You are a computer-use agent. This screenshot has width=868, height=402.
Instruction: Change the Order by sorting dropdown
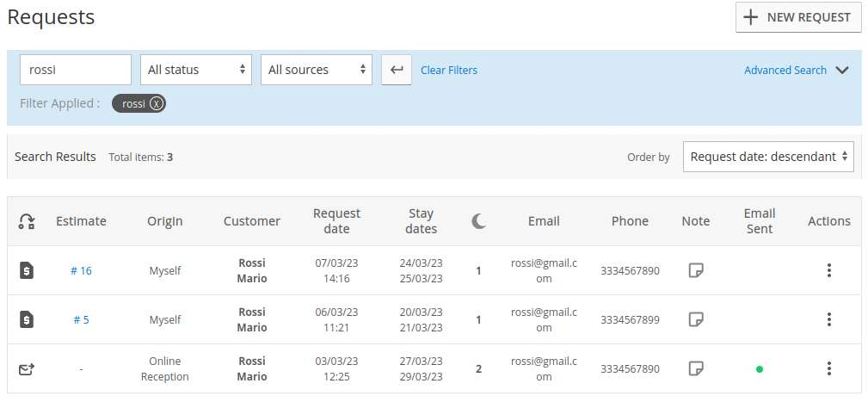[x=768, y=157]
